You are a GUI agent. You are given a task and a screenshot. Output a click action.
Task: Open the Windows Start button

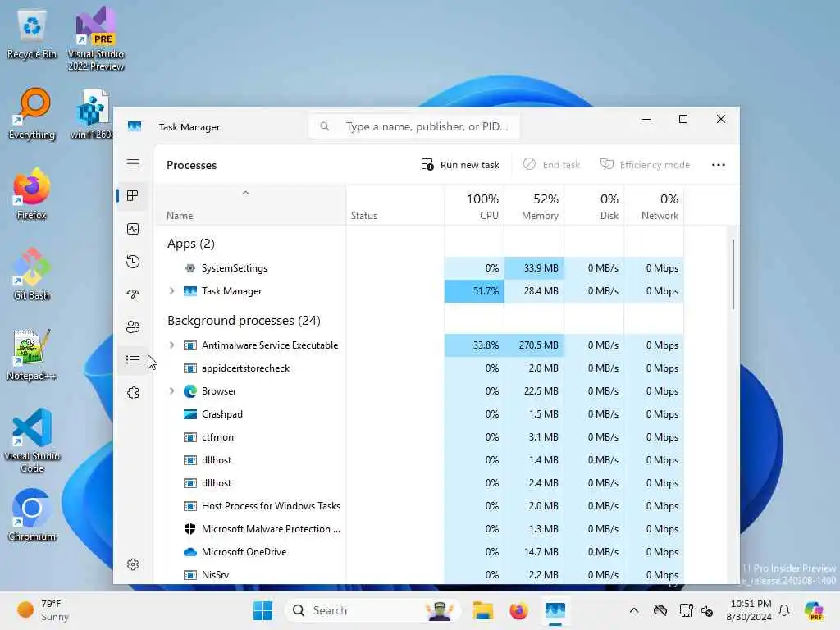pyautogui.click(x=263, y=610)
